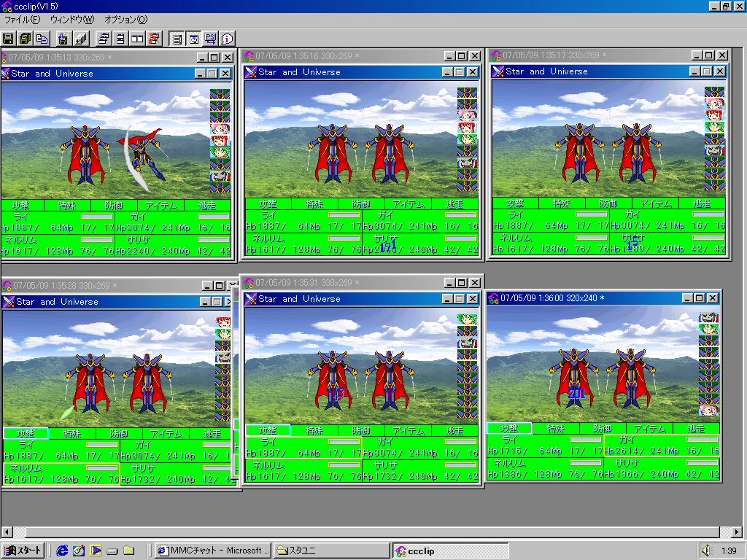
Task: Click the Show Desktop quick launch icon
Action: click(112, 551)
